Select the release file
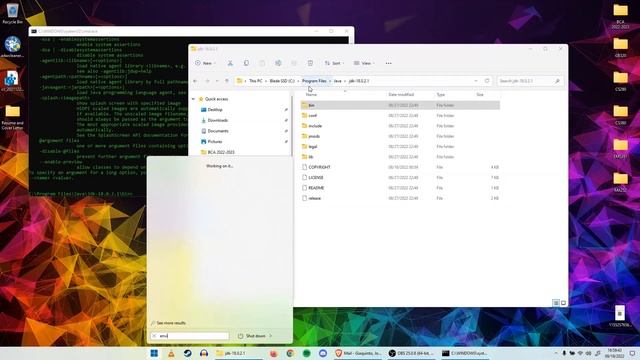This screenshot has height=360, width=640. (x=400, y=198)
